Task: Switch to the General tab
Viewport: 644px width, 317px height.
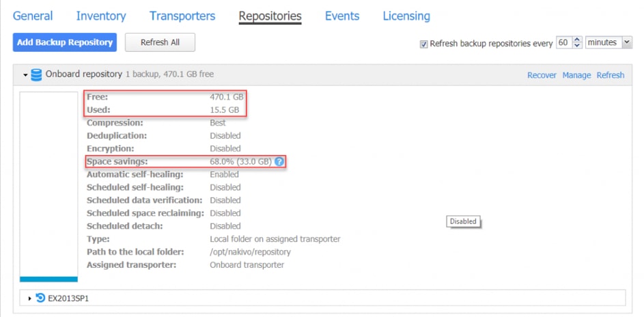Action: click(x=33, y=16)
